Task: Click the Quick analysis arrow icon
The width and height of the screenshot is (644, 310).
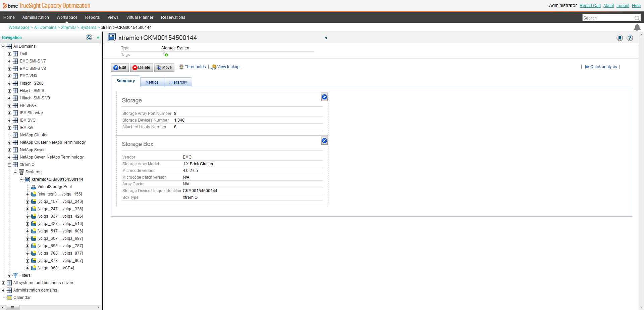Action: [x=587, y=67]
